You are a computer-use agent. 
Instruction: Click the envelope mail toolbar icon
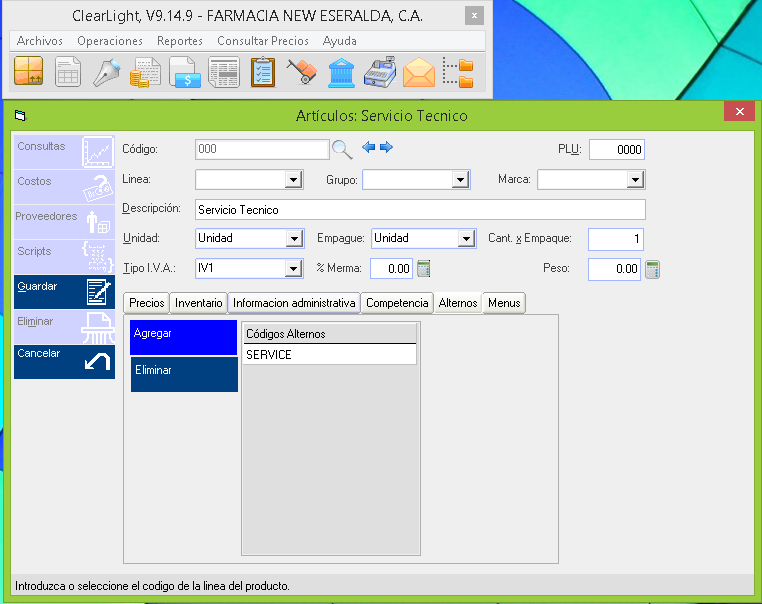(419, 73)
